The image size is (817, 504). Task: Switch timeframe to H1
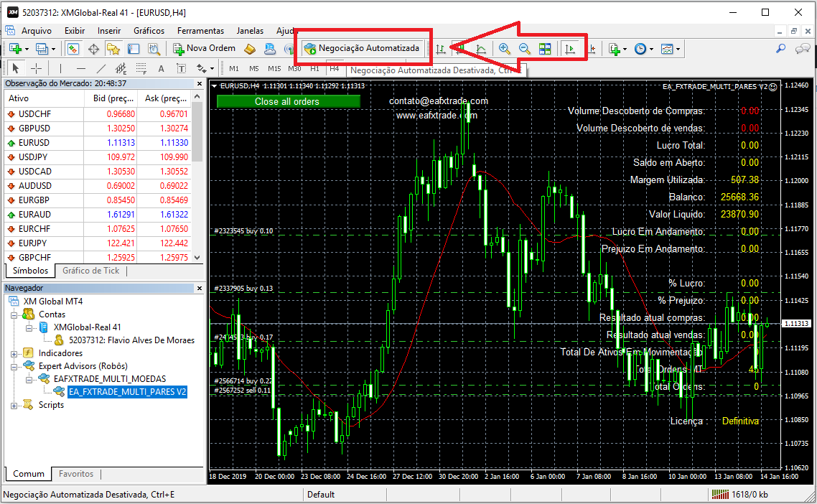[x=314, y=67]
